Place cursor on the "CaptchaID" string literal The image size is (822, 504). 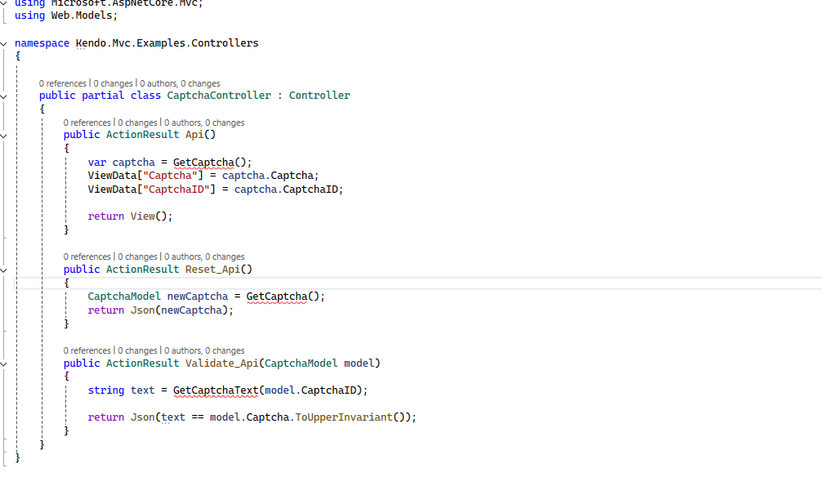[x=176, y=189]
